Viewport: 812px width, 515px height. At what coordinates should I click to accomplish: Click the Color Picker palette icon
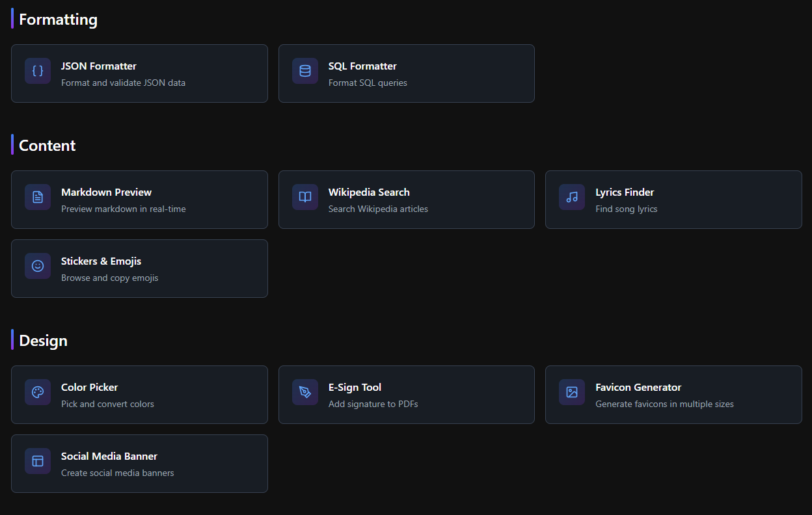pyautogui.click(x=38, y=392)
